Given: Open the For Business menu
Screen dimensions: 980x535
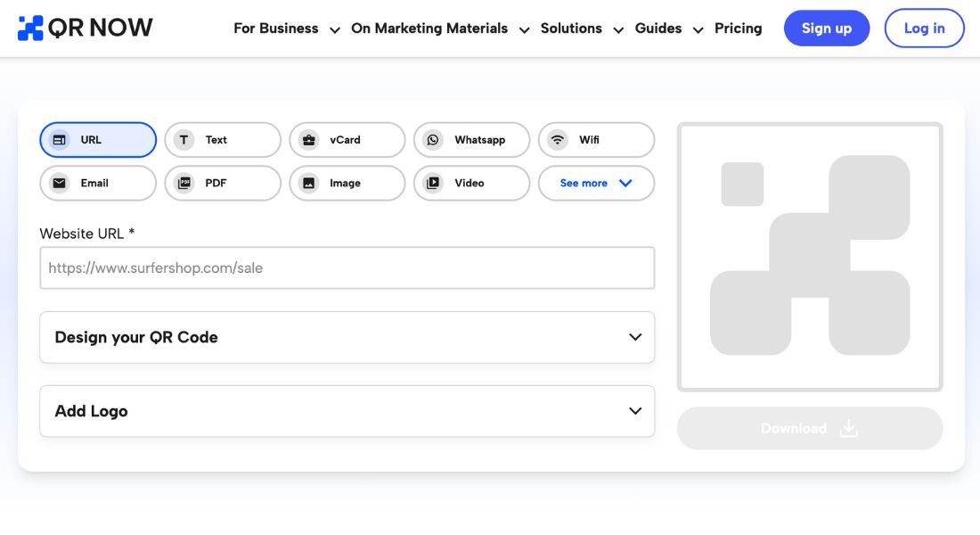Looking at the screenshot, I should tap(275, 29).
